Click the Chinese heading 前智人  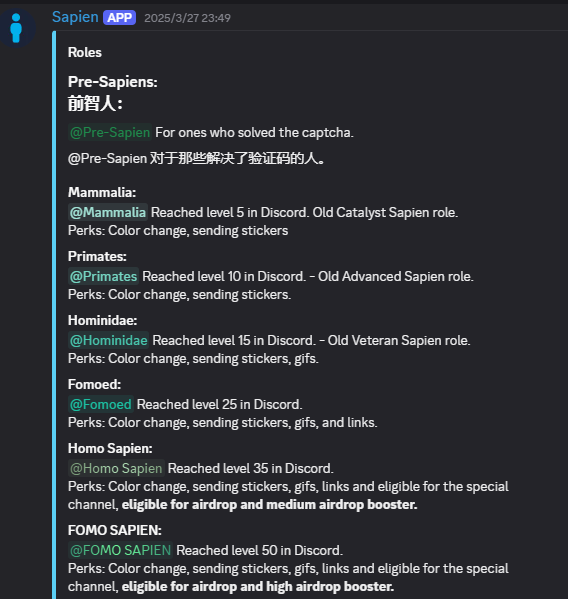[95, 104]
